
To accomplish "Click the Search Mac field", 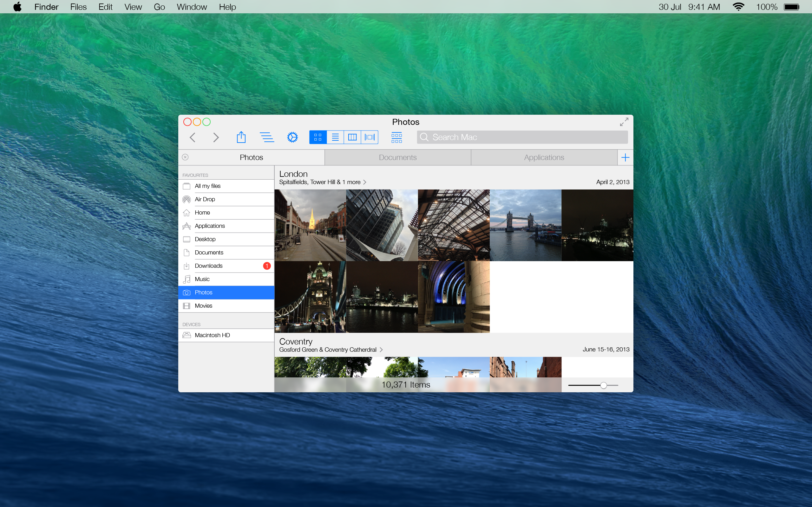I will point(522,137).
